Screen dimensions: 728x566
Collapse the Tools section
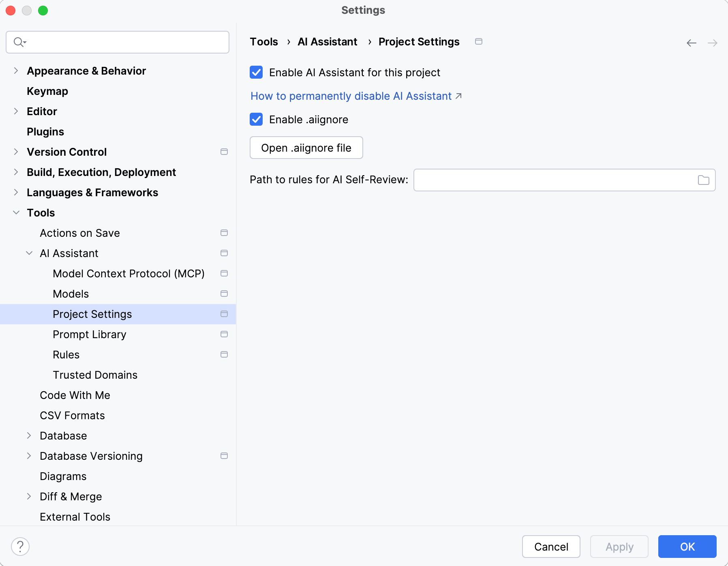click(16, 212)
